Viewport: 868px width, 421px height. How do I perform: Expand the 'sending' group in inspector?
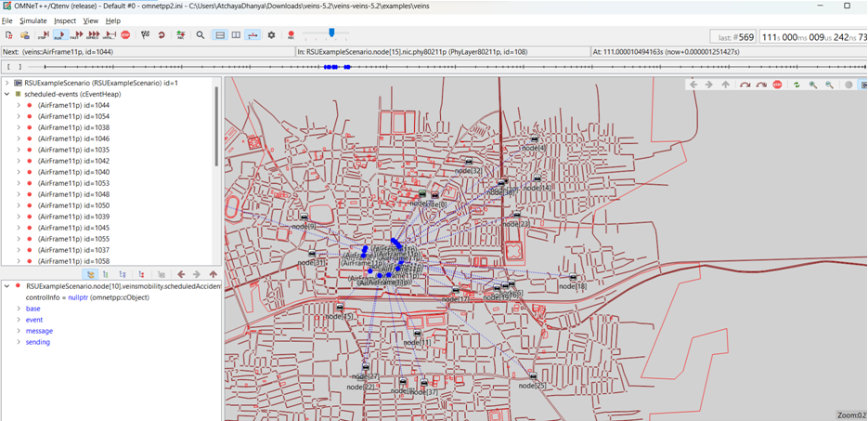coord(19,342)
